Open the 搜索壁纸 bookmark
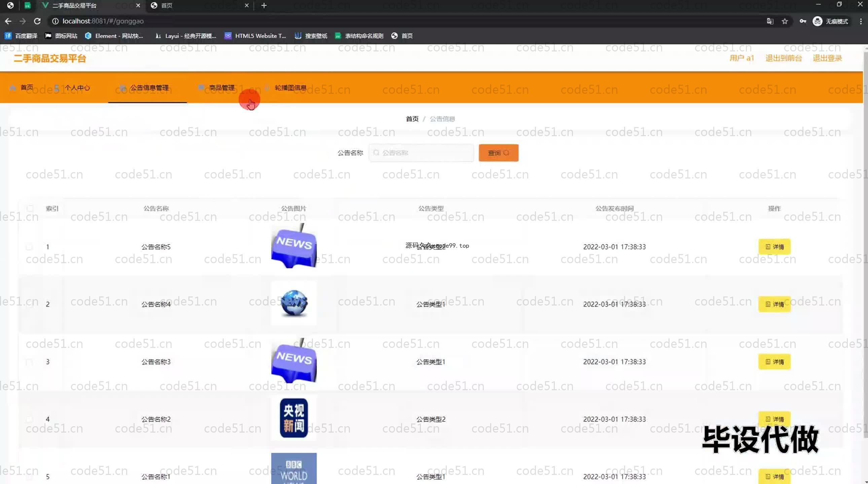Viewport: 868px width, 484px height. (x=311, y=36)
